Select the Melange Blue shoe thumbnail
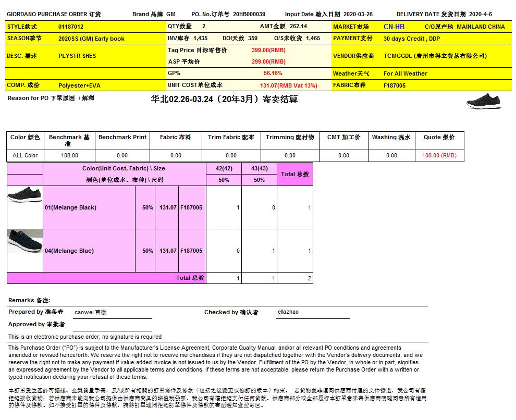This screenshot has height=420, width=516. coord(25,241)
